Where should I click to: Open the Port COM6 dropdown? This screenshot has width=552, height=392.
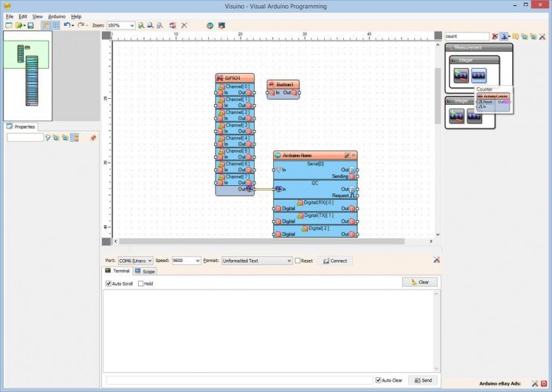coord(150,261)
